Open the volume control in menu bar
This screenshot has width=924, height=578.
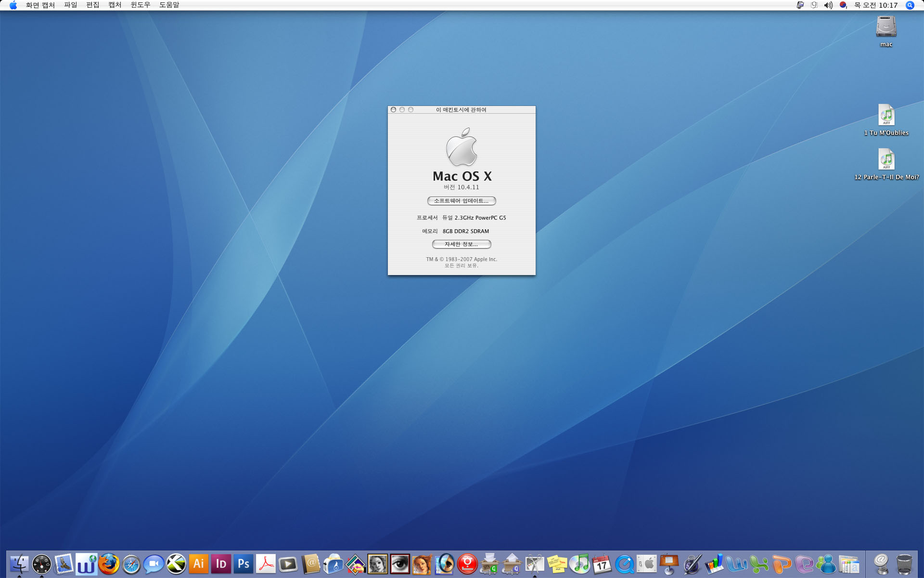(828, 5)
